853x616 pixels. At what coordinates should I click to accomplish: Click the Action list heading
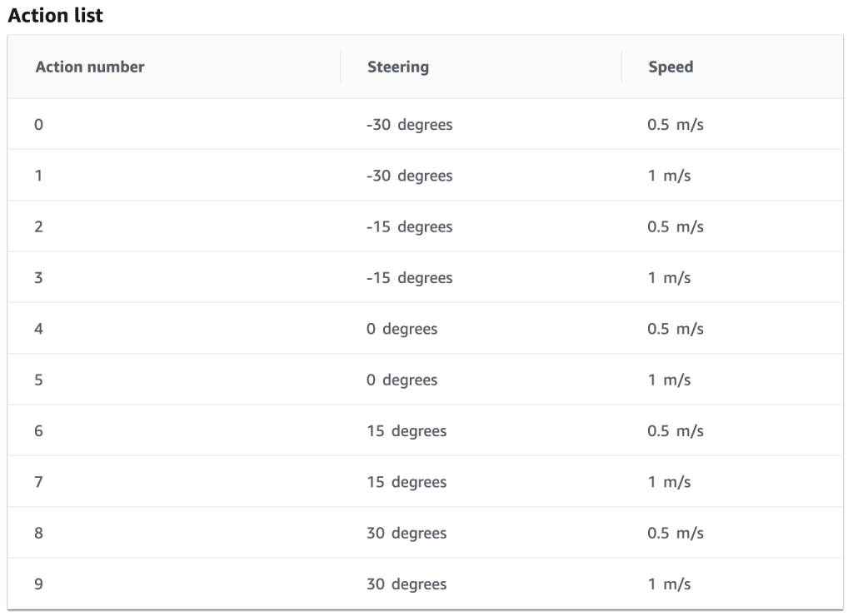[55, 15]
